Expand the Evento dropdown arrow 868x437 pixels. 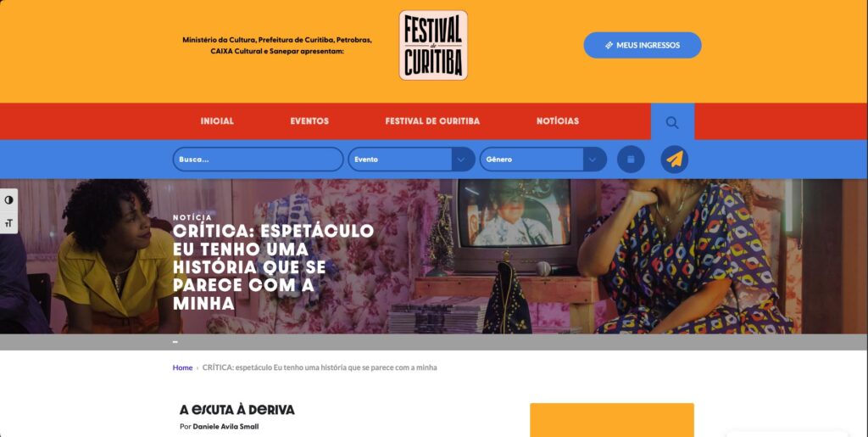coord(462,159)
